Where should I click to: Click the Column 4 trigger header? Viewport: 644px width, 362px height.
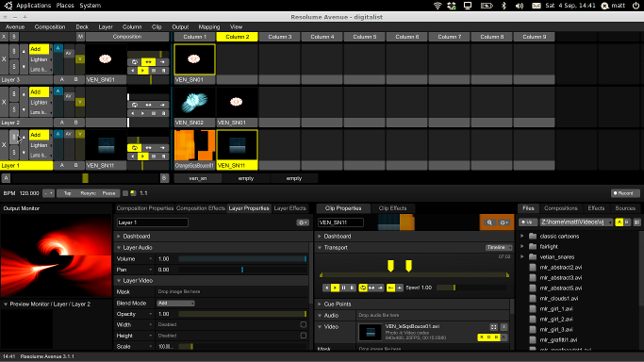[322, 37]
